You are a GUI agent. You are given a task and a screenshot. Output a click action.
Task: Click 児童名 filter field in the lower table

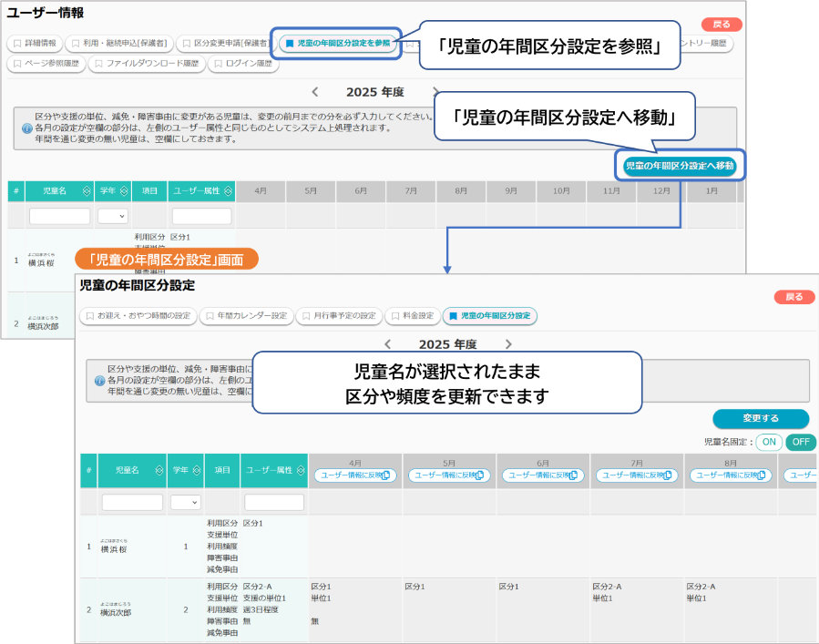pos(132,502)
